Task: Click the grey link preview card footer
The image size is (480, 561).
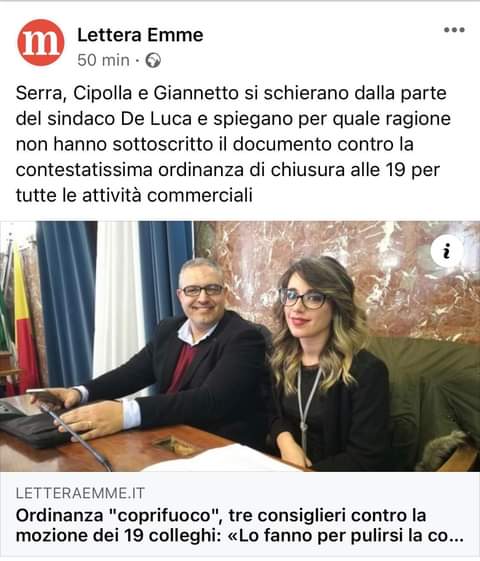Action: coord(240,514)
